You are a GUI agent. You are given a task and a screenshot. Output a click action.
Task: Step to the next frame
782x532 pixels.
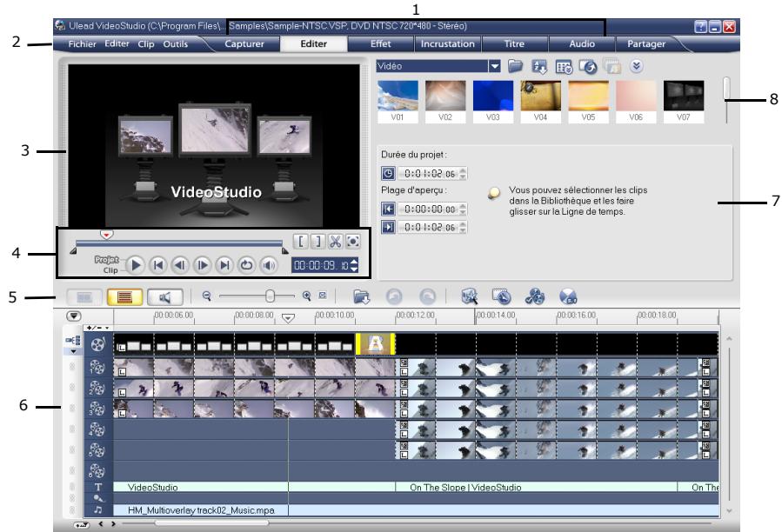[203, 265]
